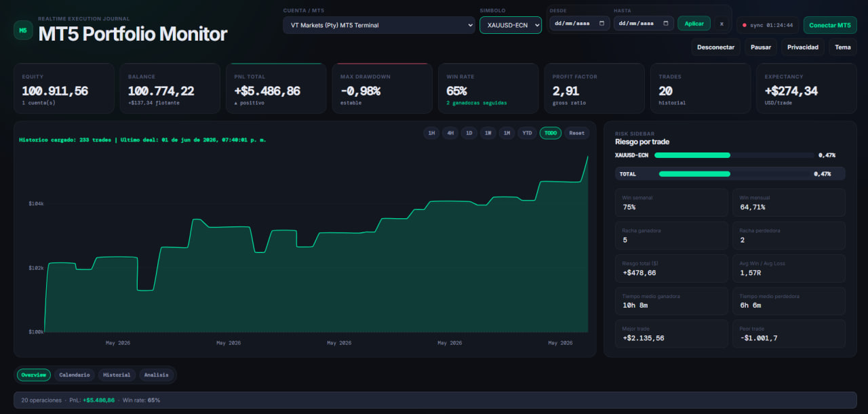Click the Avg Win / Avg Loss 1,57R tile
The width and height of the screenshot is (868, 414).
pos(789,268)
